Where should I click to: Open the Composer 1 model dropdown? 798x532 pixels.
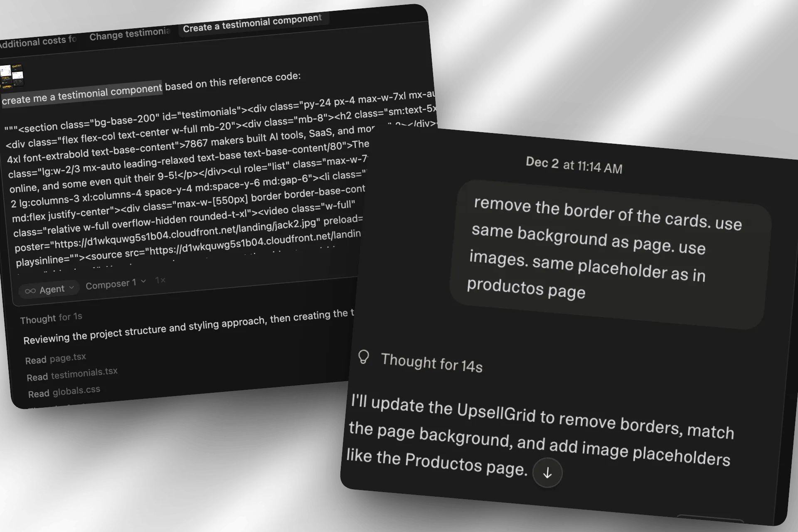116,284
